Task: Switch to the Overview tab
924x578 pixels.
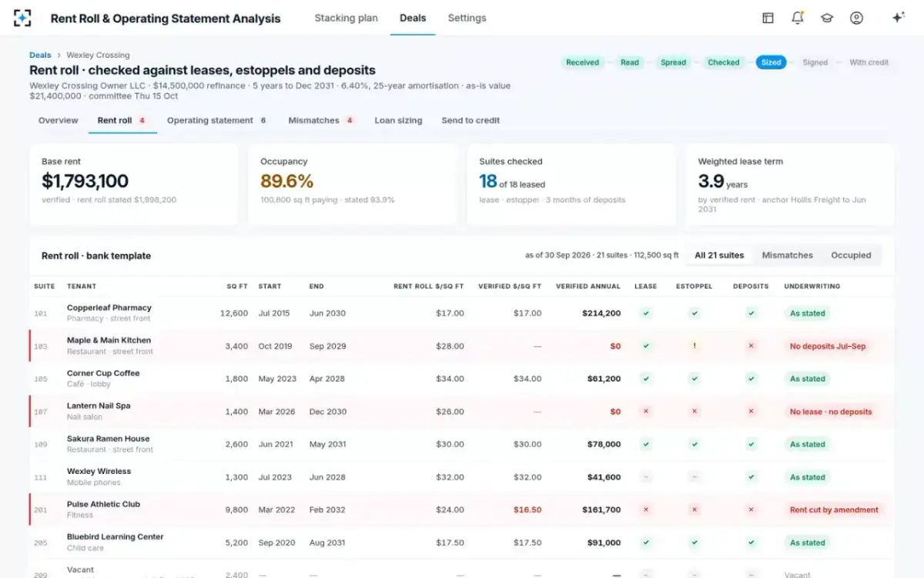Action: tap(59, 120)
